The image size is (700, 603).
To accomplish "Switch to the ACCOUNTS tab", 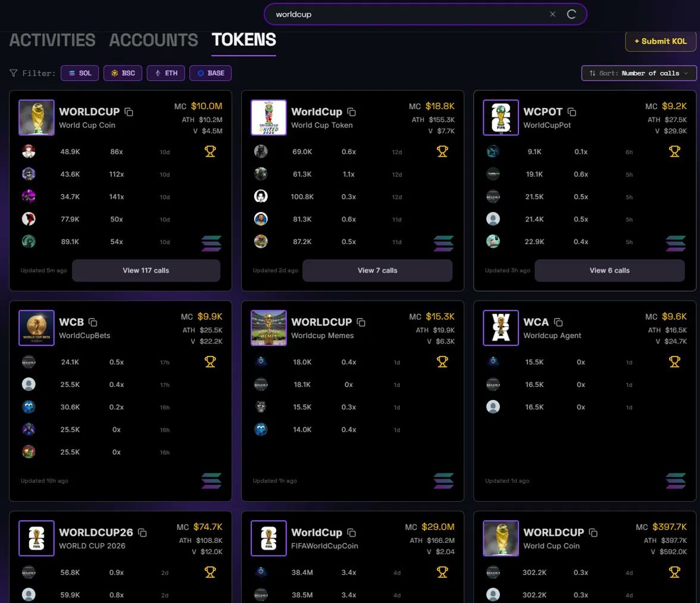I will (154, 40).
